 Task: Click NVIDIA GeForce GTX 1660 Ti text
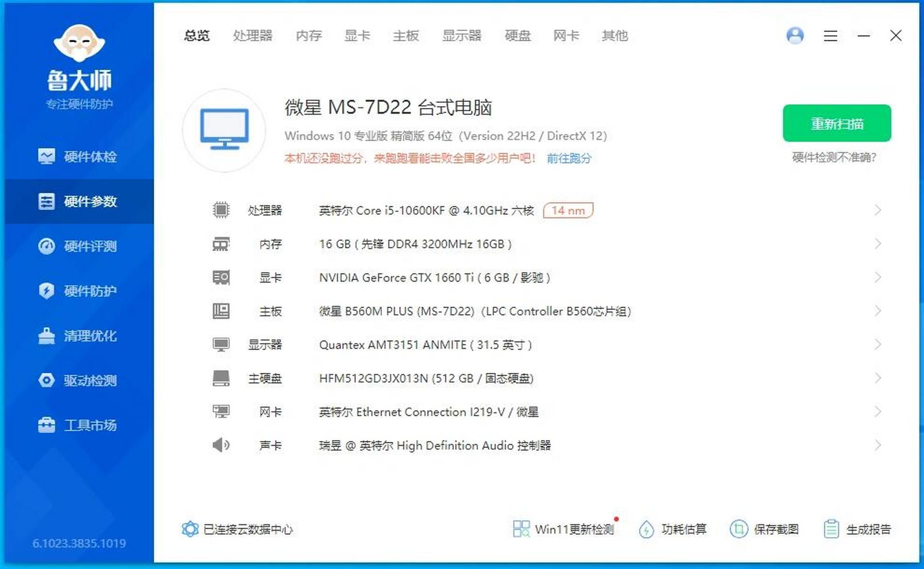click(435, 278)
